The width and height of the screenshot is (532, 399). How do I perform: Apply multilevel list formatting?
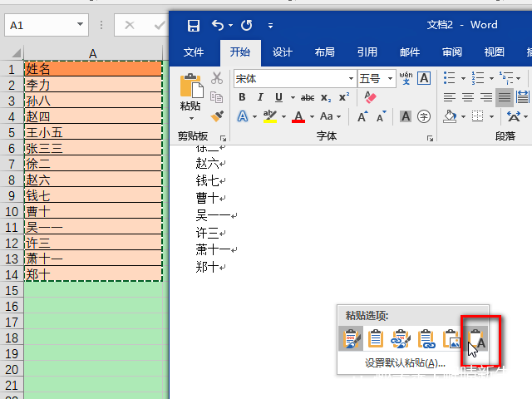pyautogui.click(x=506, y=78)
